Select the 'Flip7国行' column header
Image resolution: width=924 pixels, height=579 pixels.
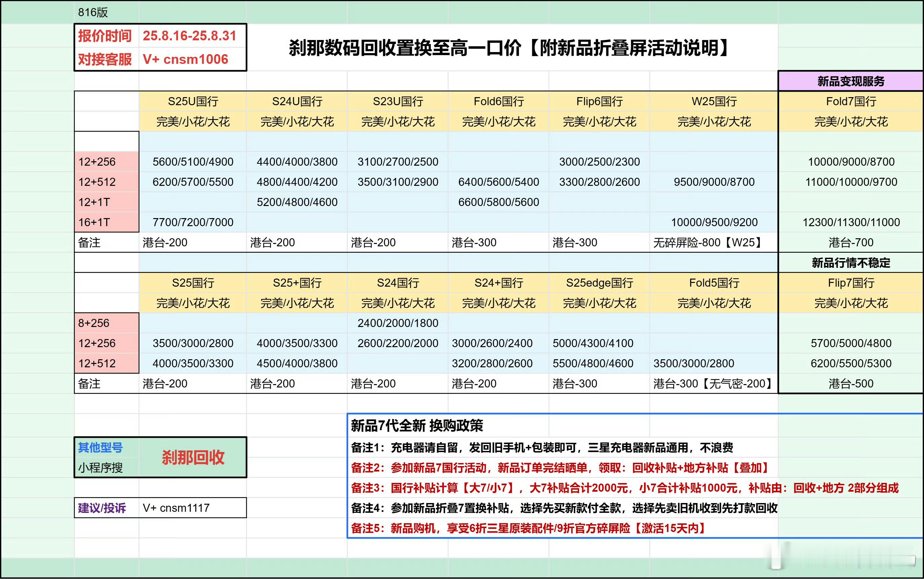851,283
